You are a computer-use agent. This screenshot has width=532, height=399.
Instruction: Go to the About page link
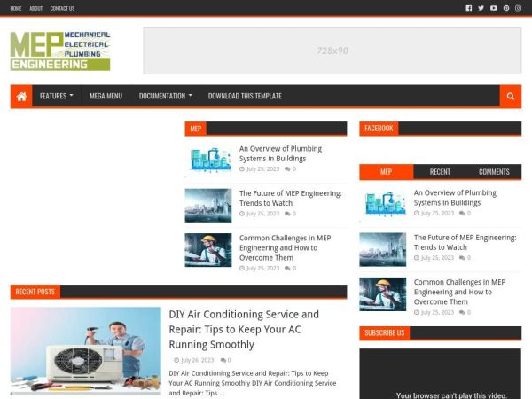pyautogui.click(x=35, y=8)
